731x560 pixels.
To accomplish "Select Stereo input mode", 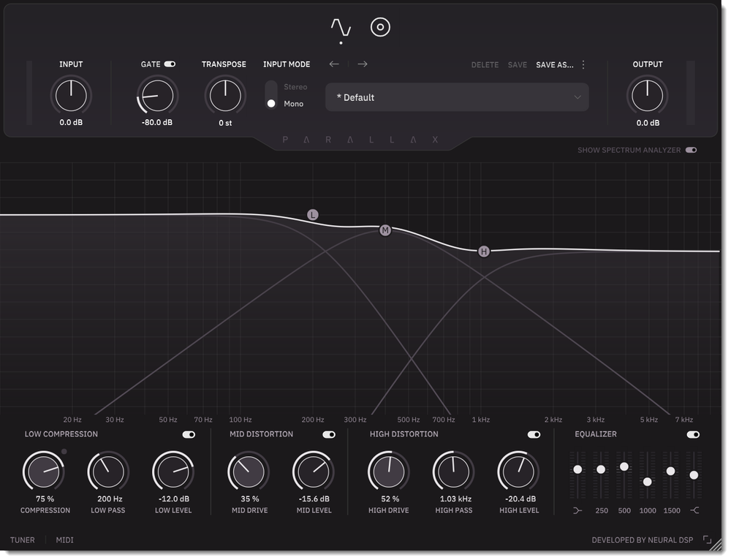I will [295, 87].
